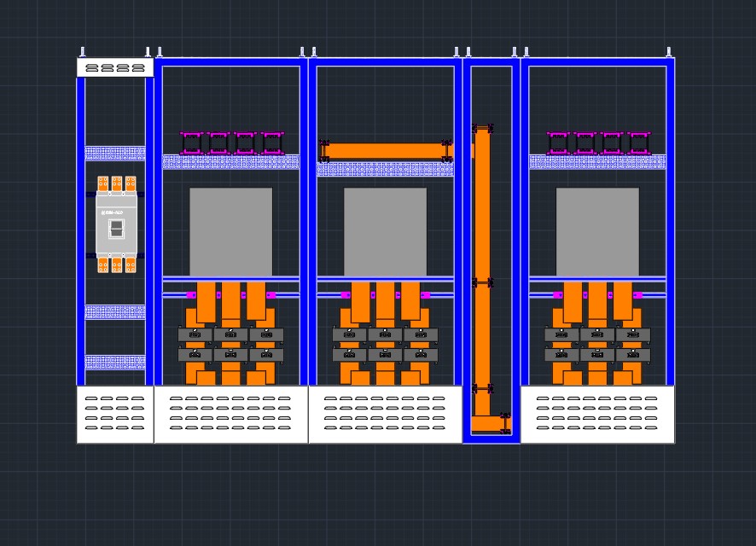Click the gray rectangle in the third cabinet

(385, 232)
